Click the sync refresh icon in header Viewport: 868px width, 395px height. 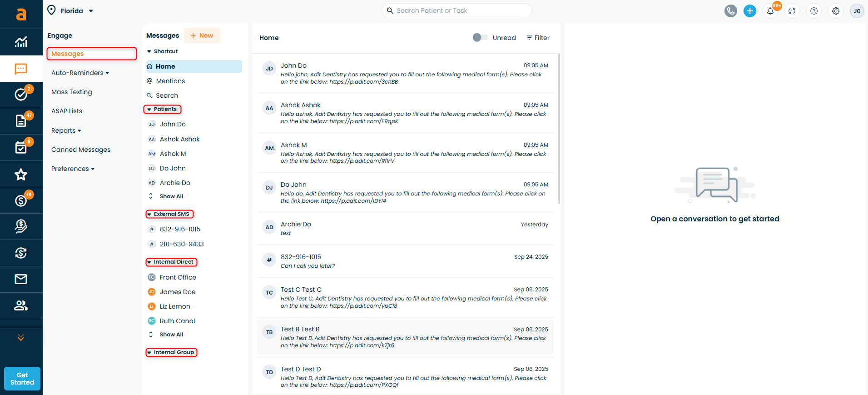point(792,11)
